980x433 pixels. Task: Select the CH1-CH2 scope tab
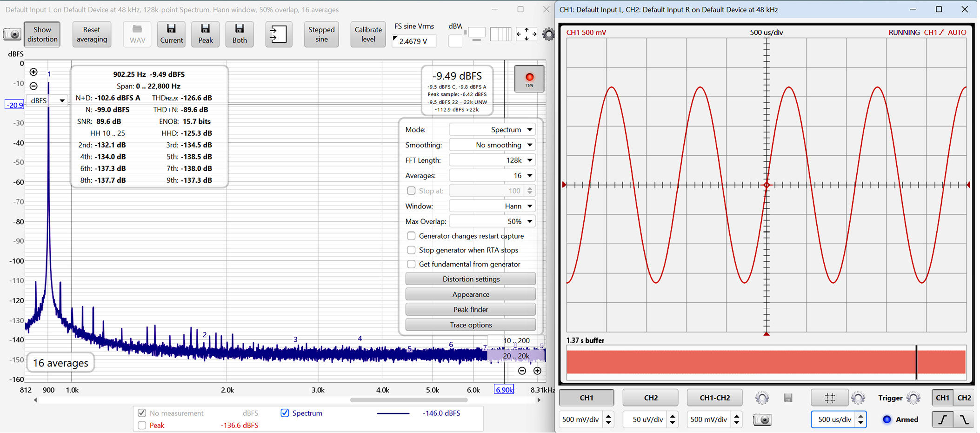[714, 398]
